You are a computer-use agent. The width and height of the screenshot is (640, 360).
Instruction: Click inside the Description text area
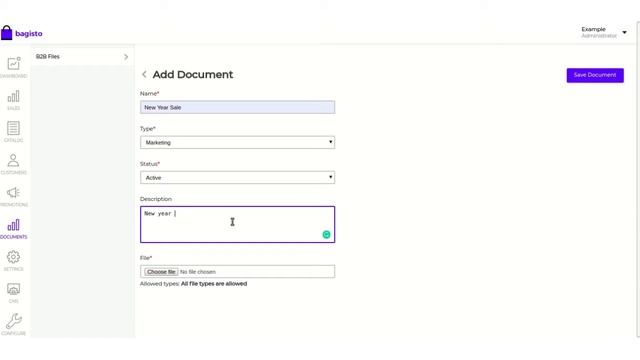click(238, 224)
